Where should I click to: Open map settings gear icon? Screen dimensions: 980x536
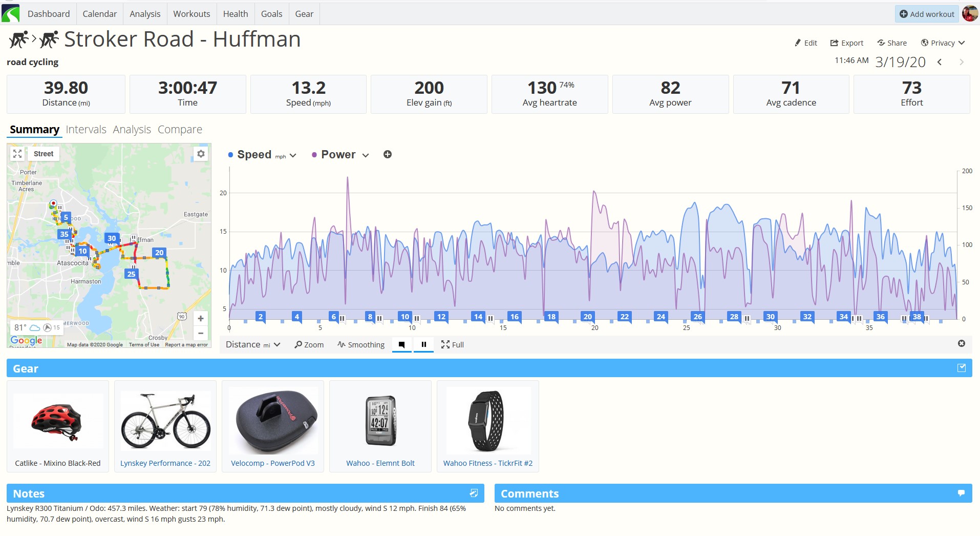coord(201,154)
